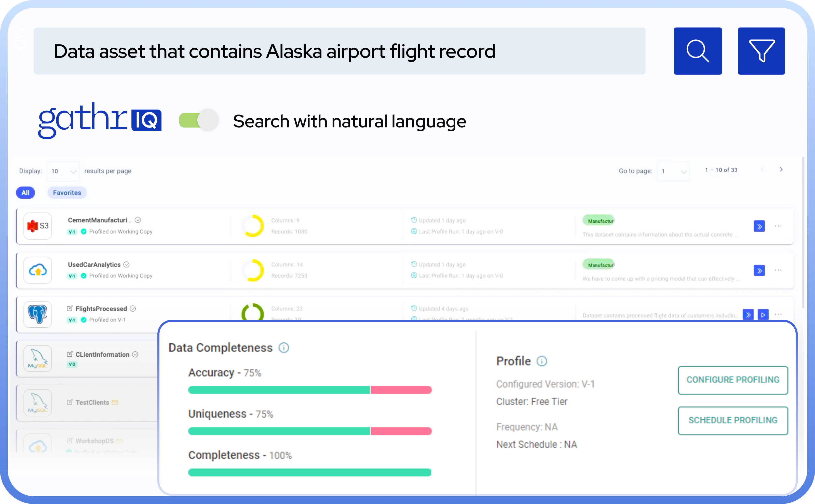Image resolution: width=815 pixels, height=504 pixels.
Task: Toggle Search with natural language switch
Action: pyautogui.click(x=199, y=120)
